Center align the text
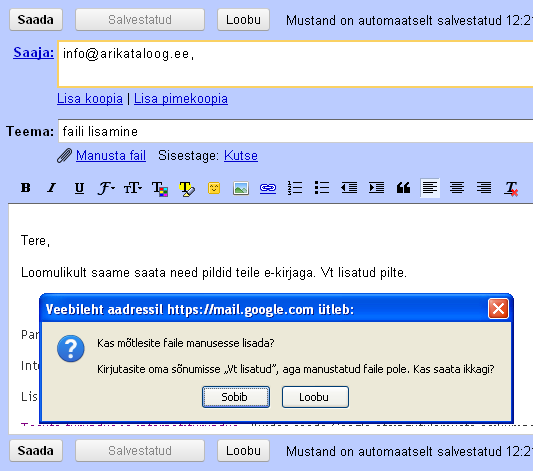The height and width of the screenshot is (472, 533). click(457, 188)
